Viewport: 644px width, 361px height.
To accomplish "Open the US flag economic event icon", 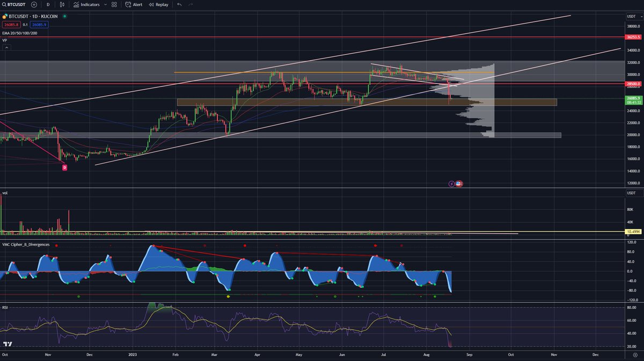I will (x=459, y=183).
